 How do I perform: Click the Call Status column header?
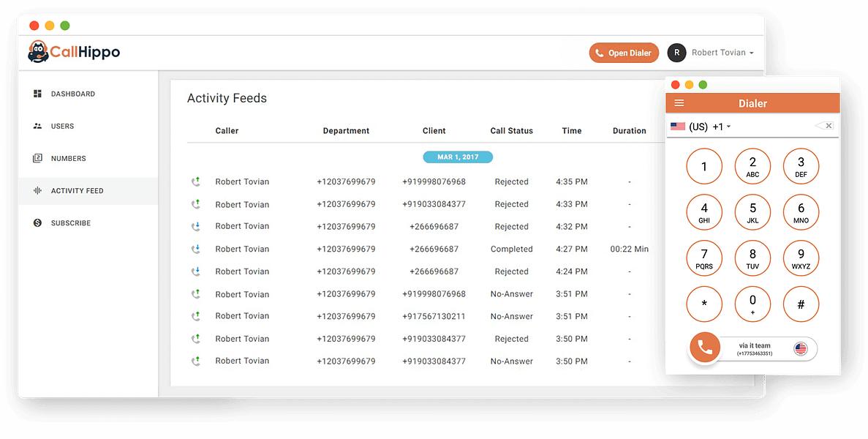click(x=511, y=131)
